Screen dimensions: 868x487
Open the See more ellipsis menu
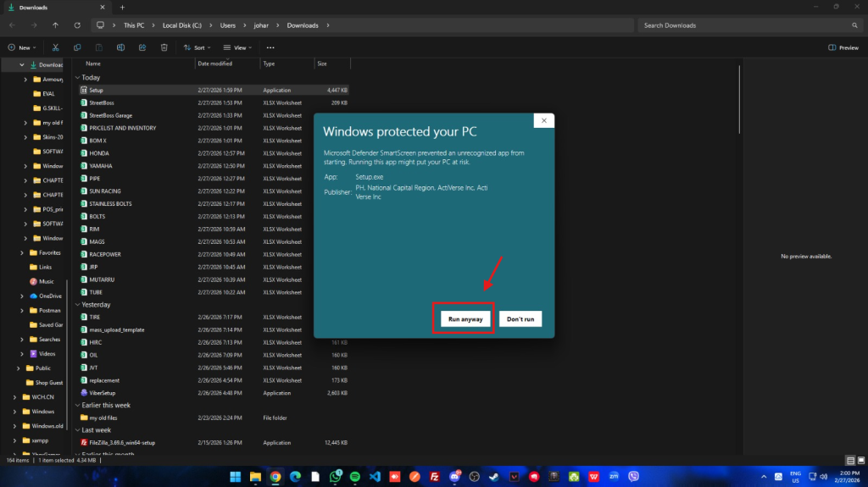click(271, 48)
